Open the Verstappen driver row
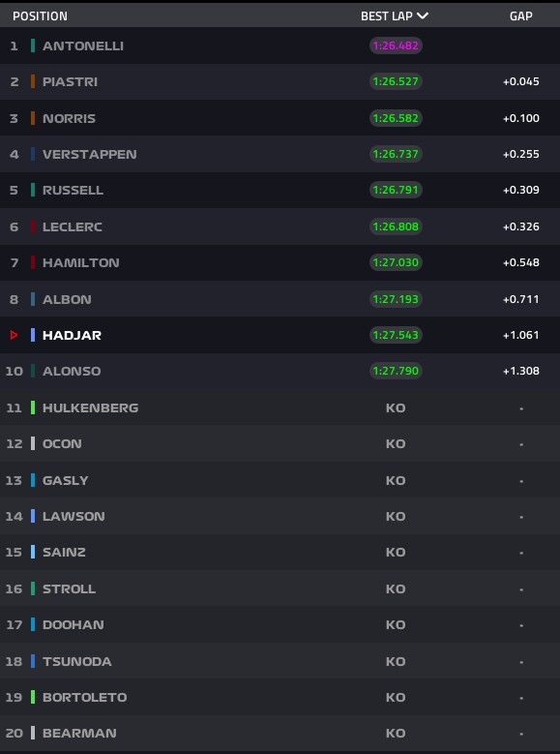 click(280, 154)
